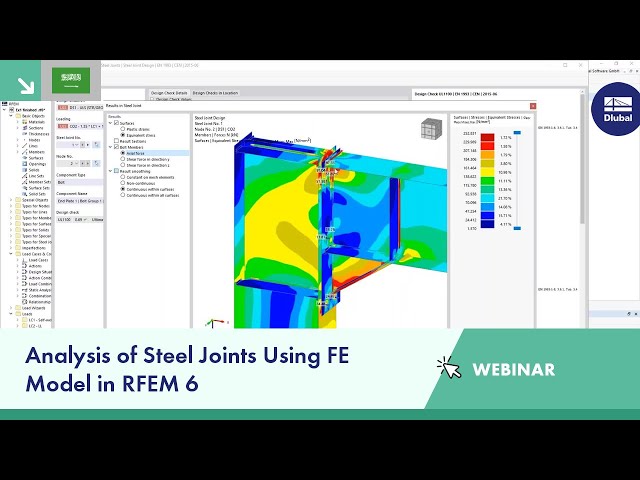Screen dimensions: 640x480
Task: Expand the Load Wizards folder
Action: [11, 308]
